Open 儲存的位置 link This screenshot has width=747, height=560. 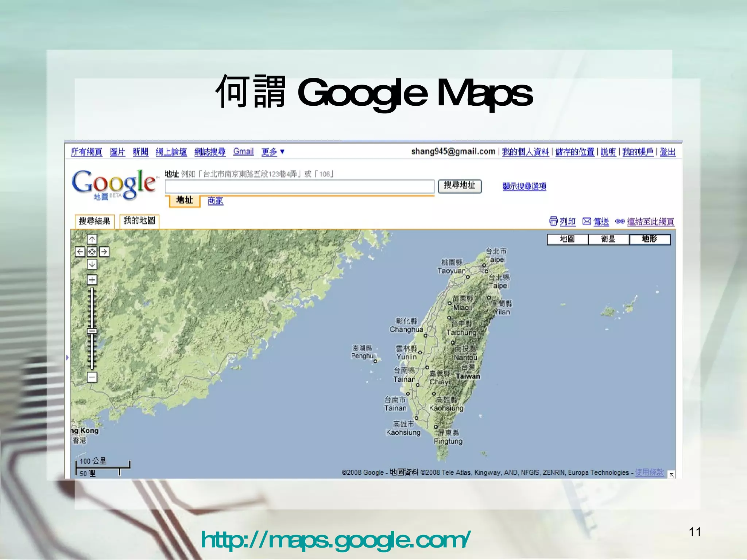click(575, 152)
